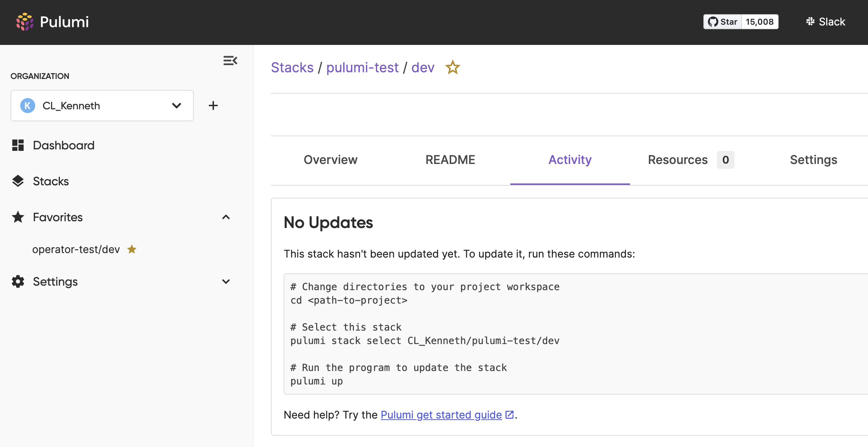Click the external link icon after guide
The width and height of the screenshot is (868, 447).
[510, 414]
